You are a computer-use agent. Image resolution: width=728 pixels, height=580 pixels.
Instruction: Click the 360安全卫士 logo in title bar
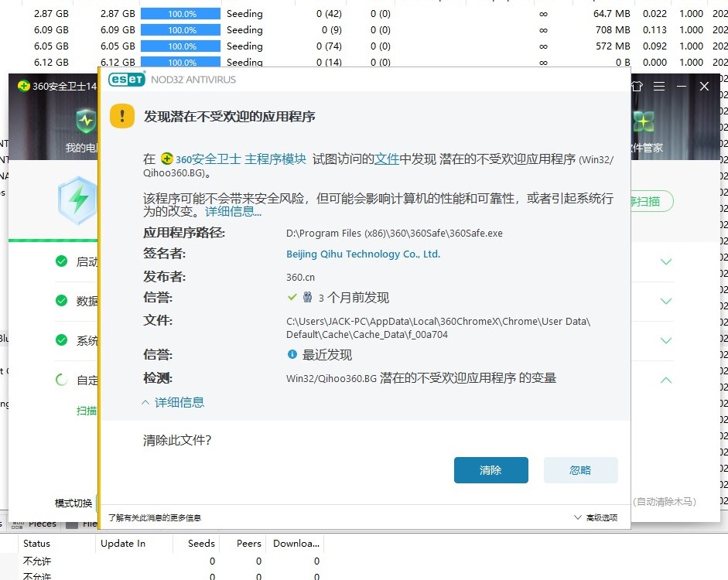(23, 86)
